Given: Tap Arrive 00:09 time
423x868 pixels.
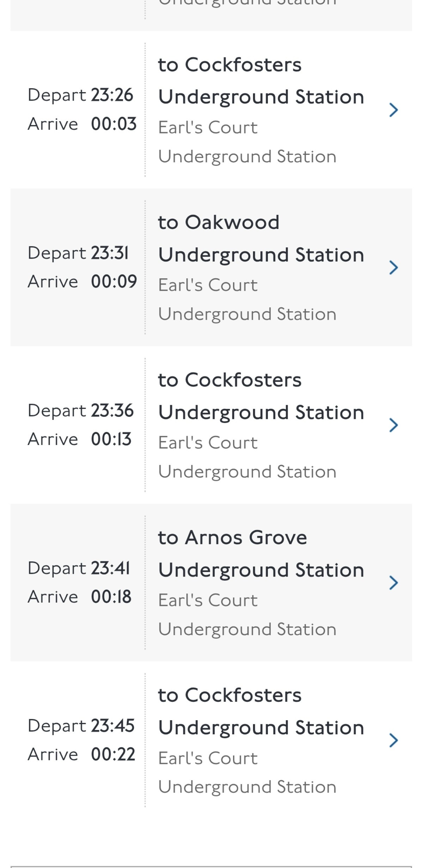Looking at the screenshot, I should (114, 282).
